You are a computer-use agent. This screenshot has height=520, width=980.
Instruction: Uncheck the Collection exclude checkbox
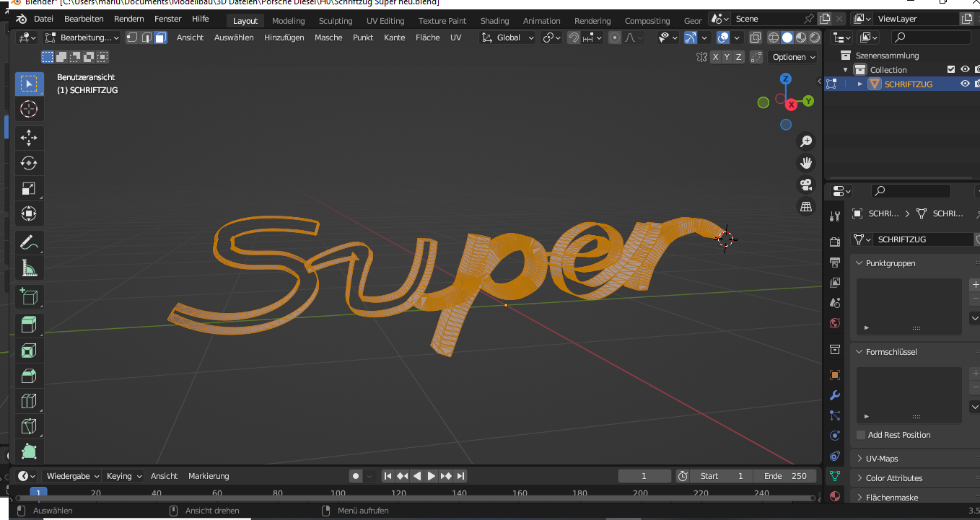point(951,69)
